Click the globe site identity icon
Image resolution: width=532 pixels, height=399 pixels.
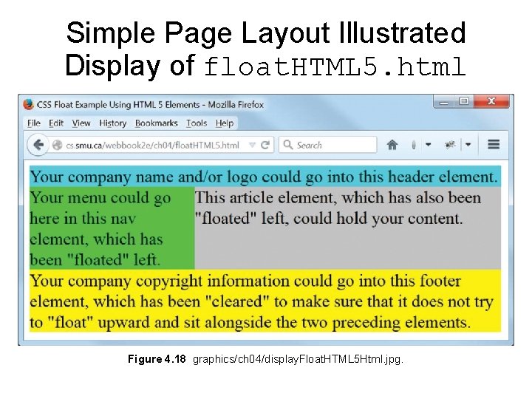[58, 146]
